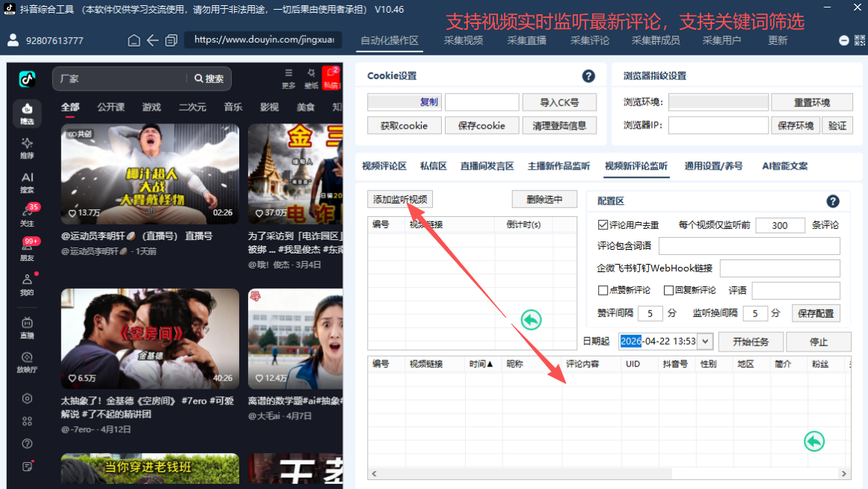The image size is (868, 489).
Task: Open 朋友 with the 99+ badge in the sidebar
Action: (27, 250)
